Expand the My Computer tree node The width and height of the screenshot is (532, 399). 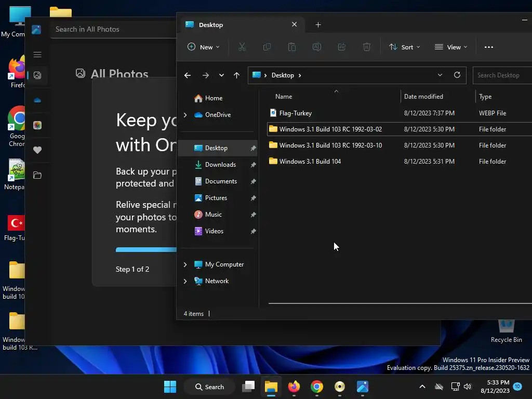[185, 264]
